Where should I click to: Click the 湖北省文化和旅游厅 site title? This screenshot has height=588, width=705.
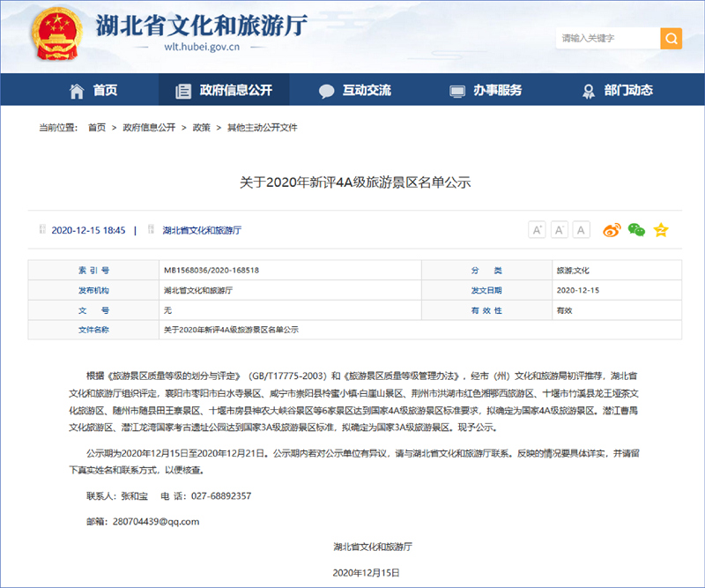pos(202,26)
